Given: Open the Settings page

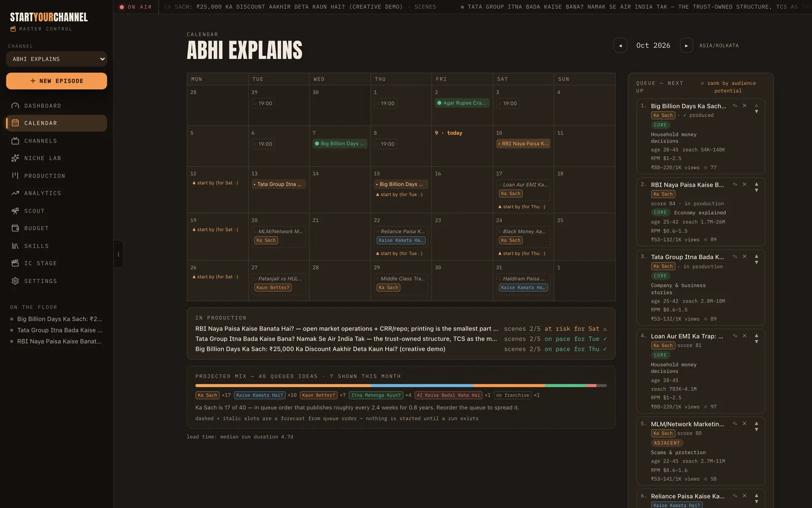Looking at the screenshot, I should click(x=56, y=281).
